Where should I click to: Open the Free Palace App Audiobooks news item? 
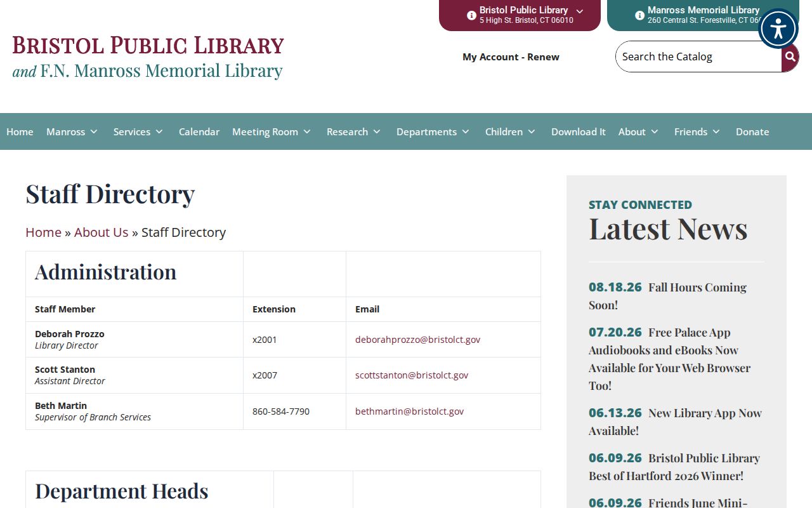[669, 359]
